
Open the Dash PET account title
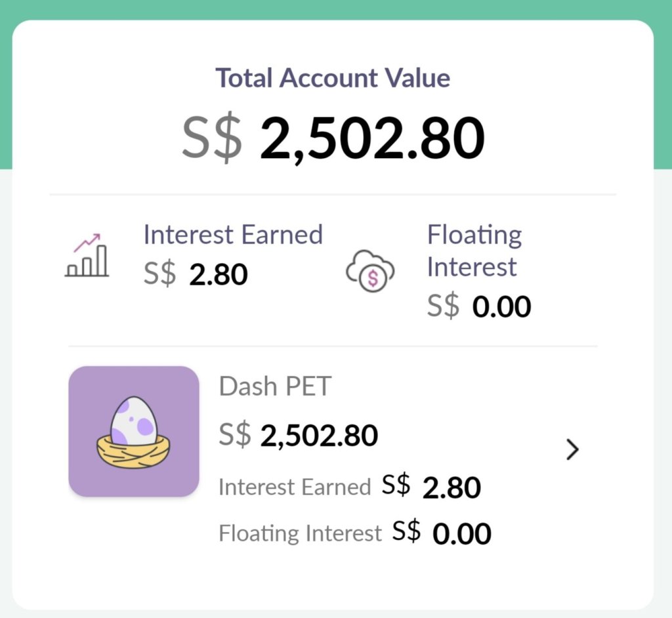pyautogui.click(x=275, y=386)
